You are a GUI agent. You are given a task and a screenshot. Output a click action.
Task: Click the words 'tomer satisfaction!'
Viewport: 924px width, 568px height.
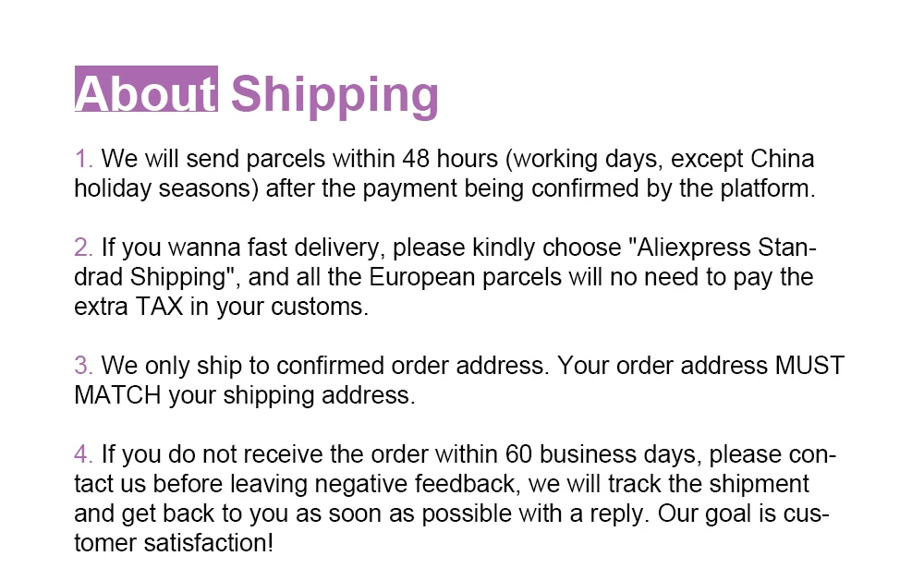pyautogui.click(x=174, y=543)
